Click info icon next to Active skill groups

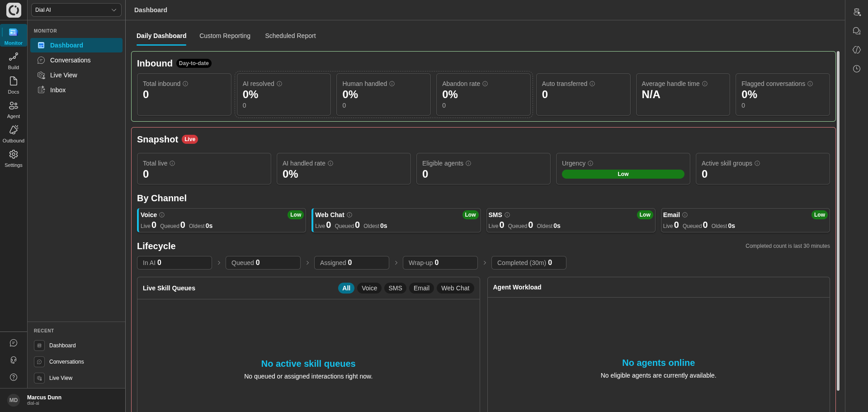[757, 163]
